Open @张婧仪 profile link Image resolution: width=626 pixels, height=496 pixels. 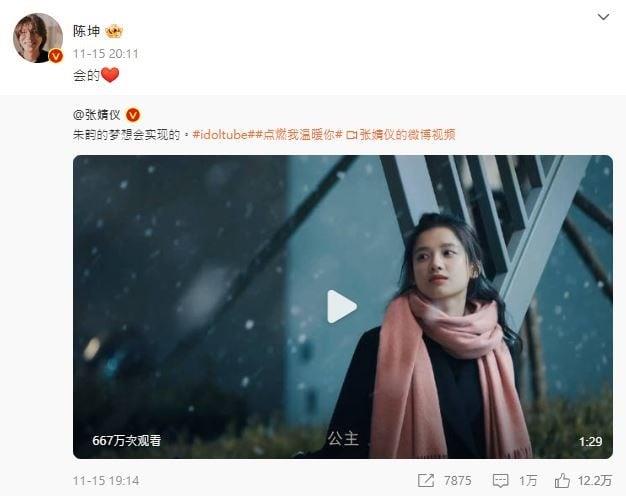[97, 115]
